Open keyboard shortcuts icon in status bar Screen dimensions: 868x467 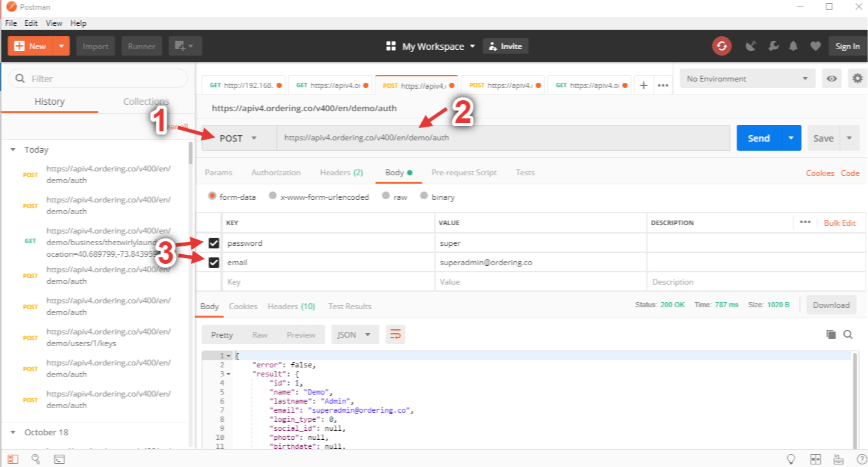coord(839,459)
